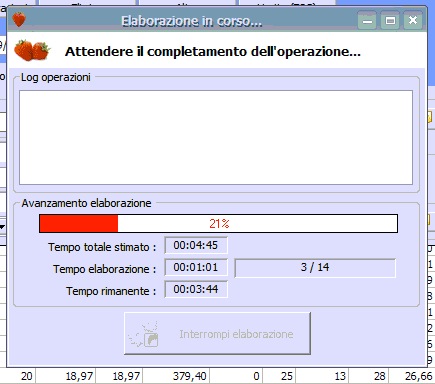The width and height of the screenshot is (435, 384).
Task: Click the Interrompi elaborazione button
Action: click(217, 333)
